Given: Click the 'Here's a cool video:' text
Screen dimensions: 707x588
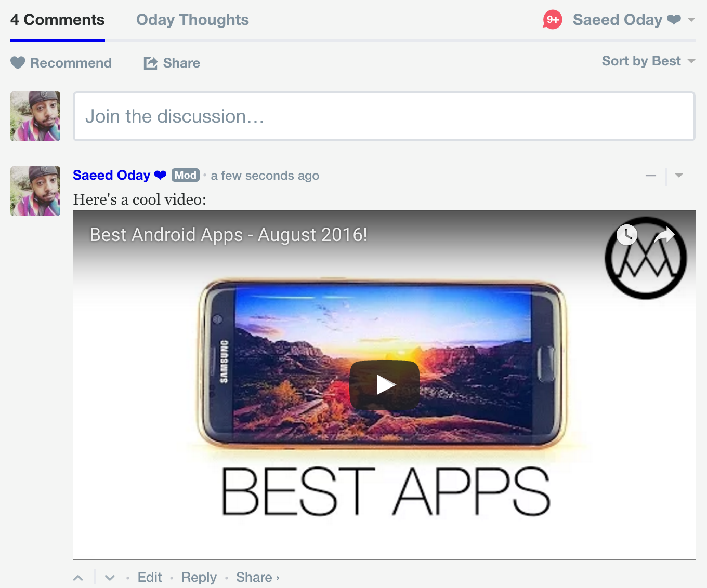Looking at the screenshot, I should (x=139, y=199).
